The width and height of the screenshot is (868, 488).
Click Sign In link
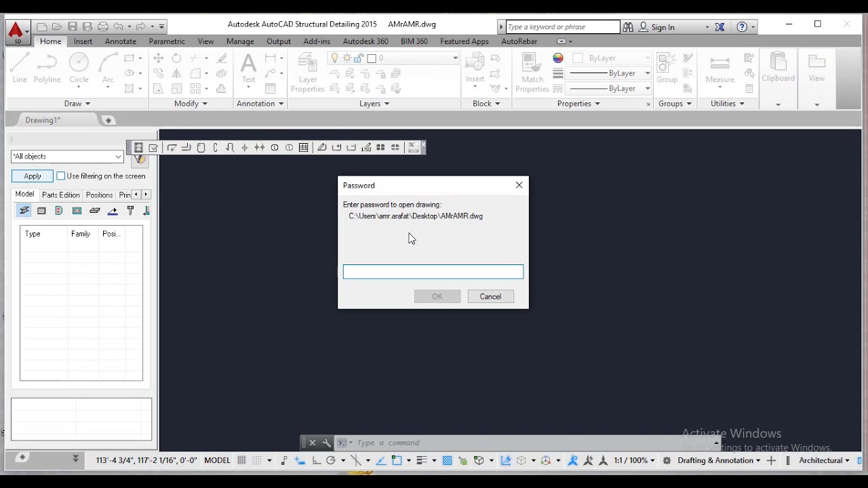pos(663,27)
